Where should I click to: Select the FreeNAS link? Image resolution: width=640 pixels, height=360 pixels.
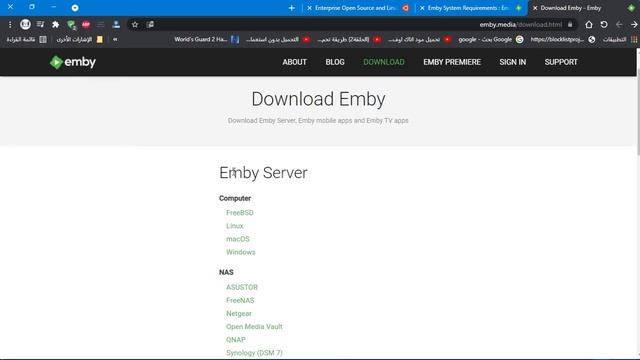(x=240, y=300)
